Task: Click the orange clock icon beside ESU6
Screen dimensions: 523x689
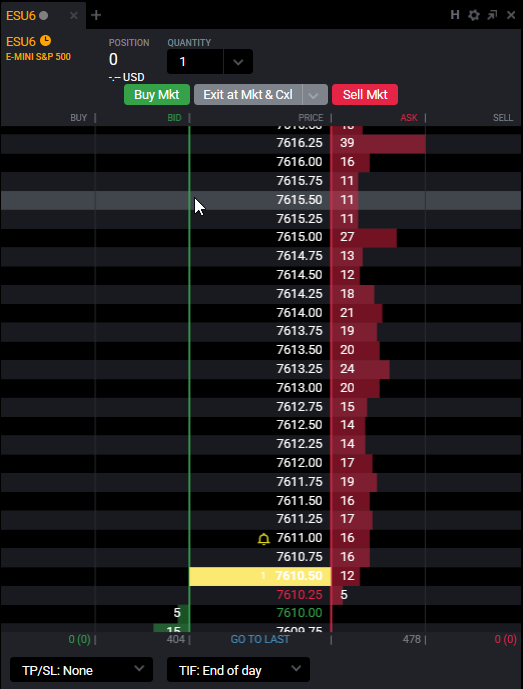Action: click(x=45, y=41)
